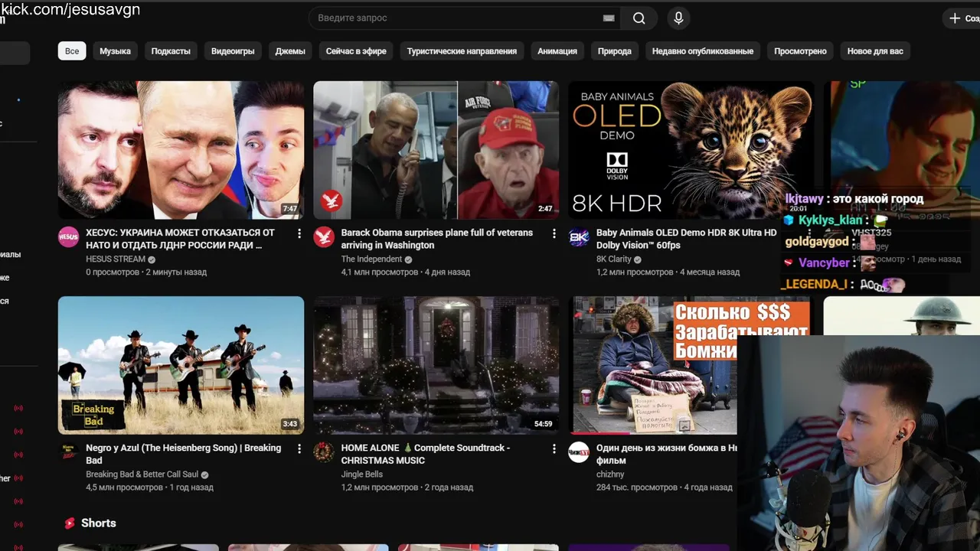Click 4,5 млн просмотров text

pyautogui.click(x=124, y=487)
